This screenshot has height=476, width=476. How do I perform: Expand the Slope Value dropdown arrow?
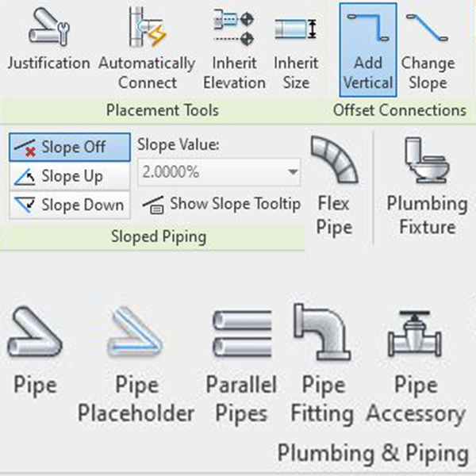293,172
